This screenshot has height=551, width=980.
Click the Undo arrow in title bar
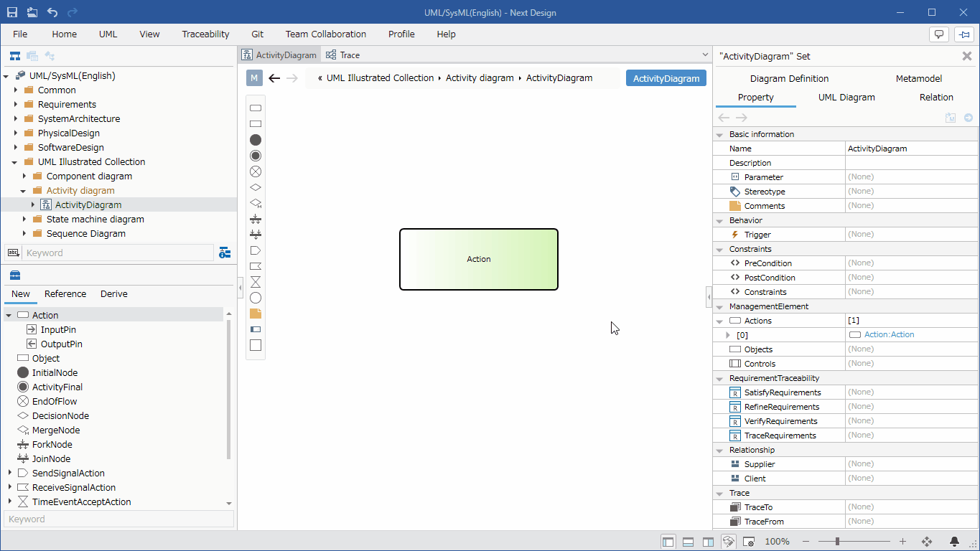[x=52, y=12]
